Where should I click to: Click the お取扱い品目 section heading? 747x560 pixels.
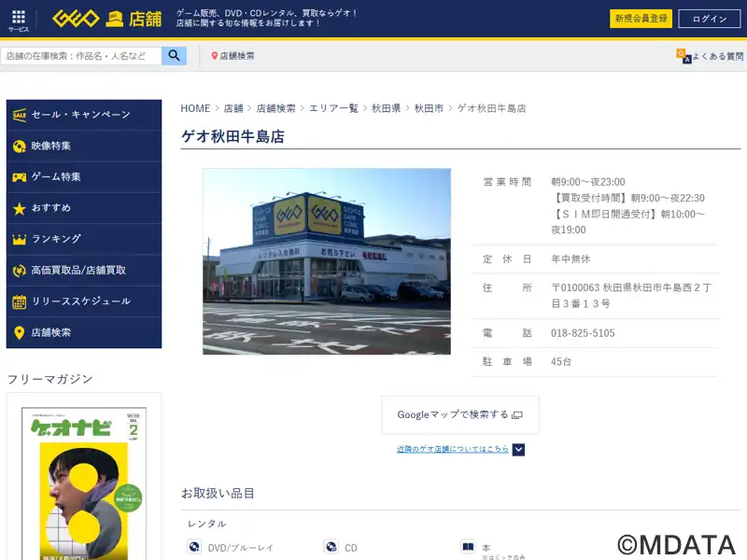[218, 494]
